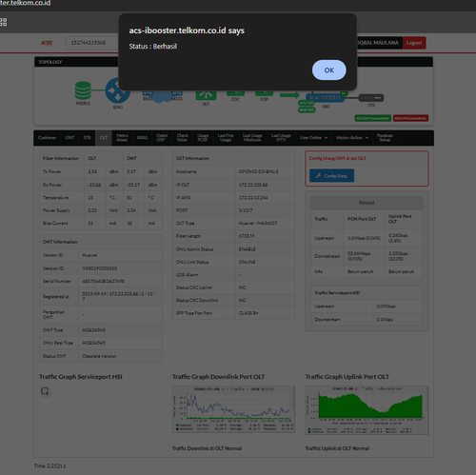The height and width of the screenshot is (475, 476).
Task: Open the Customer tab
Action: 47,138
